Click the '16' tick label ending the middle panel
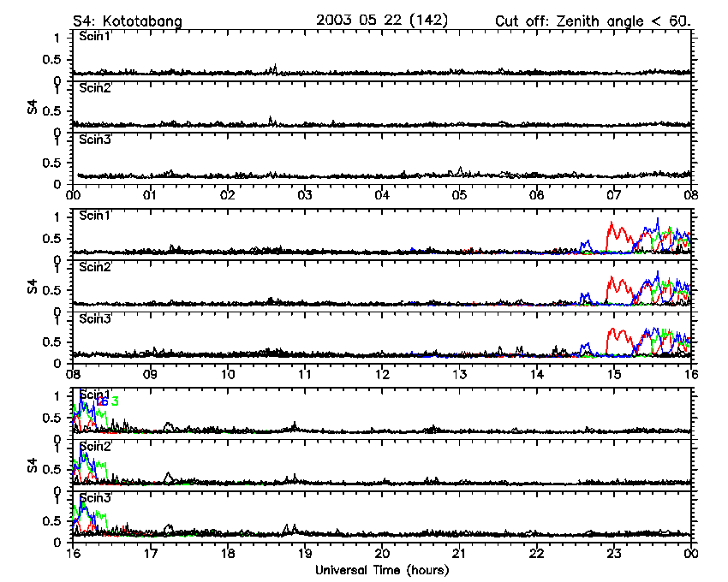 (x=690, y=374)
